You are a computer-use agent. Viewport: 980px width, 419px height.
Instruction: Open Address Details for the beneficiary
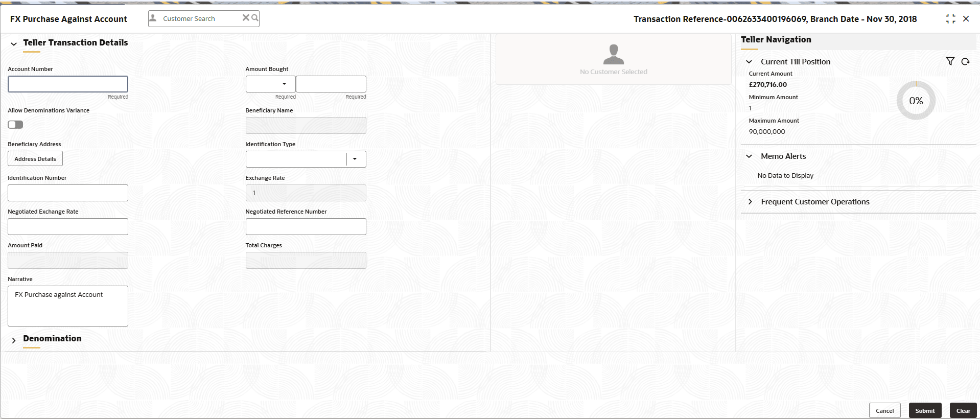35,158
